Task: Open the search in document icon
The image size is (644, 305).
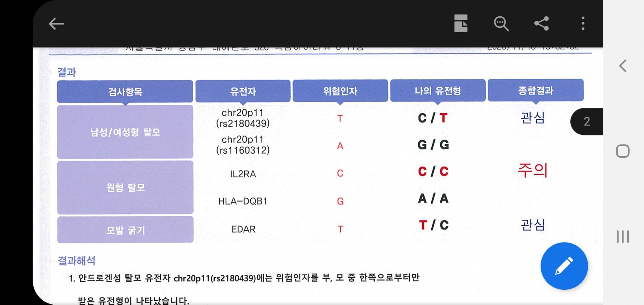Action: (501, 24)
